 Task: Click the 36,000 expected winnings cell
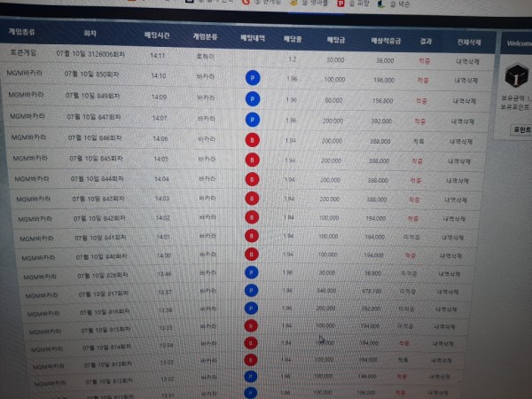point(385,60)
